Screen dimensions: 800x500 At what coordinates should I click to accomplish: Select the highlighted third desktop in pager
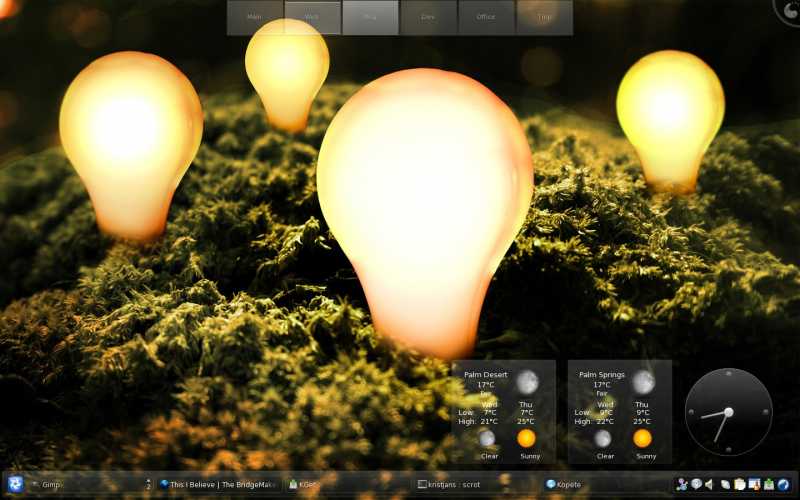coord(370,17)
